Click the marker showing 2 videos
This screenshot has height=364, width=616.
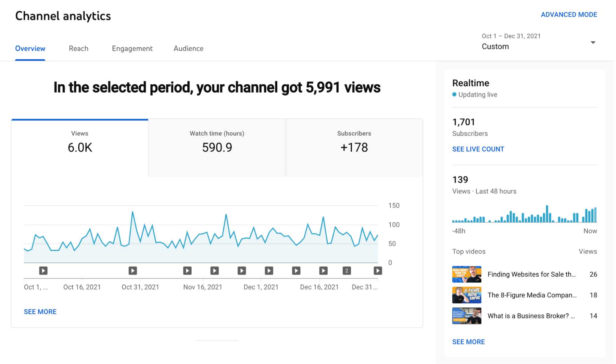pyautogui.click(x=347, y=271)
